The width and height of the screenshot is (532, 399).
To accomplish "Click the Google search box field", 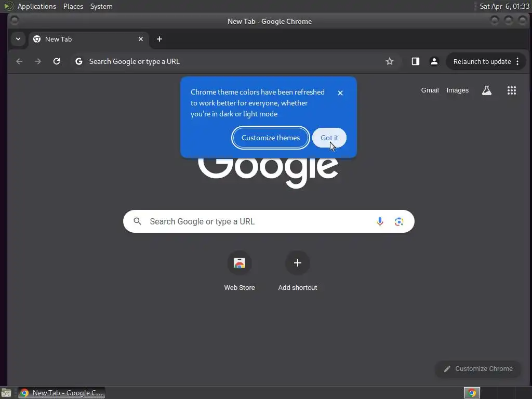I will coord(269,221).
